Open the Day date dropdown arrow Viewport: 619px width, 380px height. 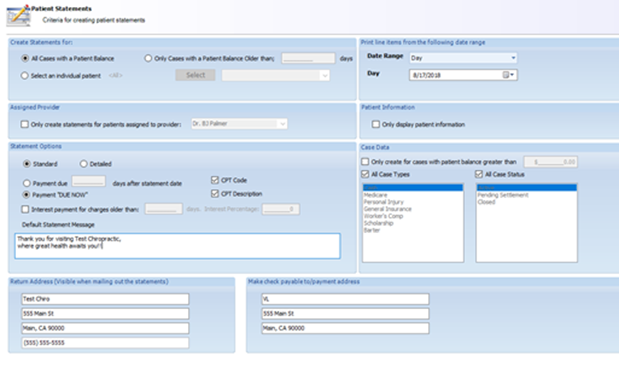click(x=512, y=75)
